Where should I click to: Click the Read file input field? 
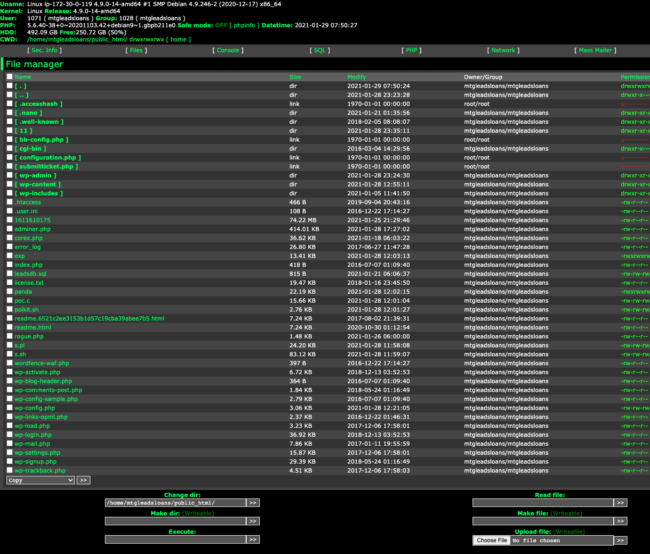click(543, 503)
